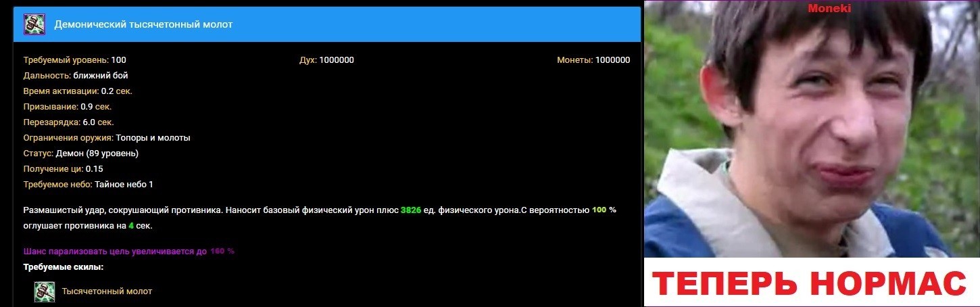
Task: Click the Перезарядка: 6.0 сек line
Action: click(x=68, y=122)
